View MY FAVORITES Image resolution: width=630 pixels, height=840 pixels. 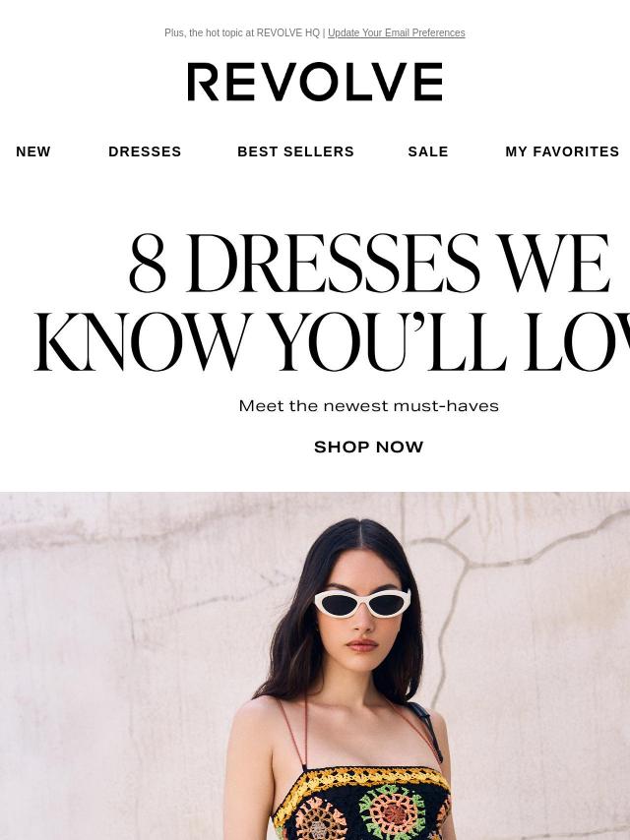562,151
